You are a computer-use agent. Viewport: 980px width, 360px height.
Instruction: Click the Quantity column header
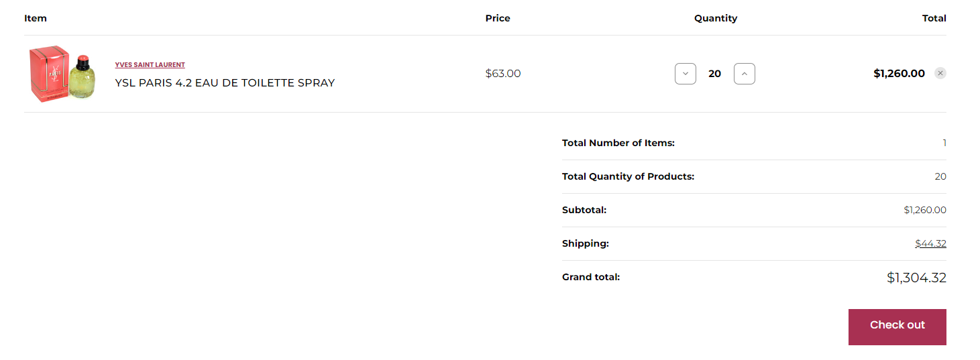point(715,18)
